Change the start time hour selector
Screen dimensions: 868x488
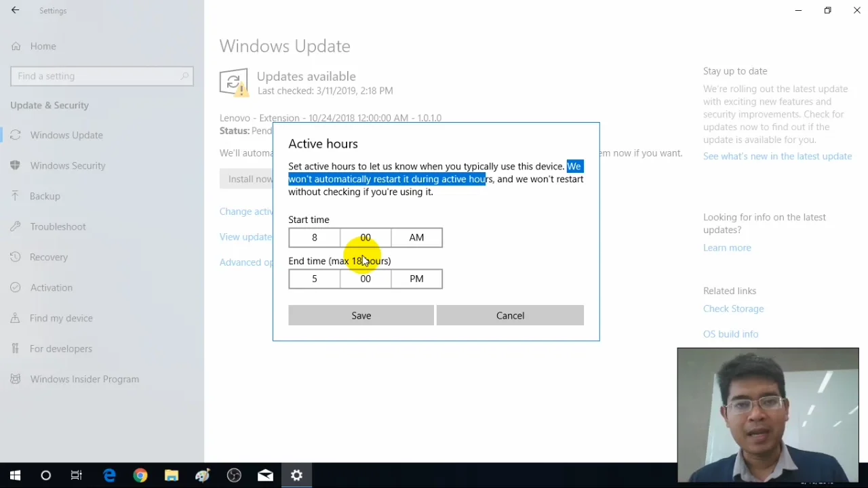pyautogui.click(x=314, y=237)
